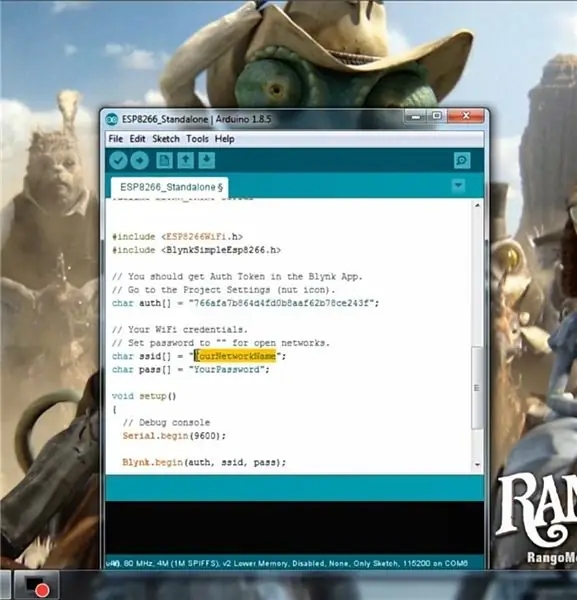Click the editor scrollbar down arrow
This screenshot has width=577, height=600.
477,464
